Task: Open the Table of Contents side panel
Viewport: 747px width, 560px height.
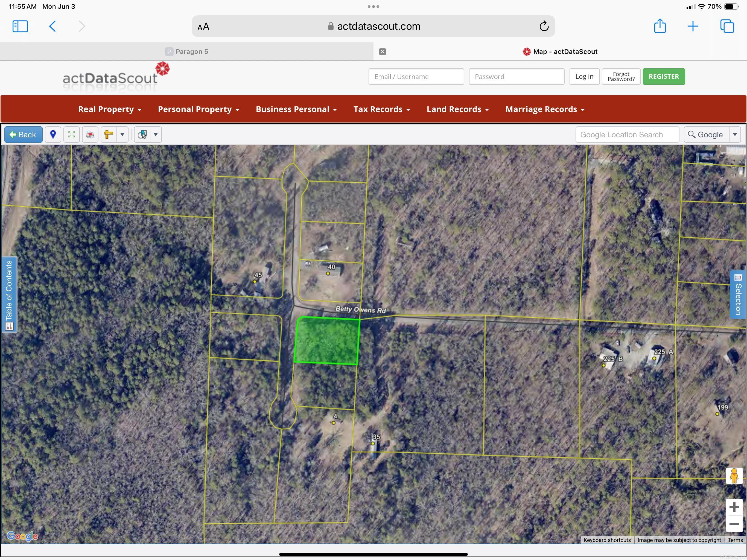Action: coord(10,294)
